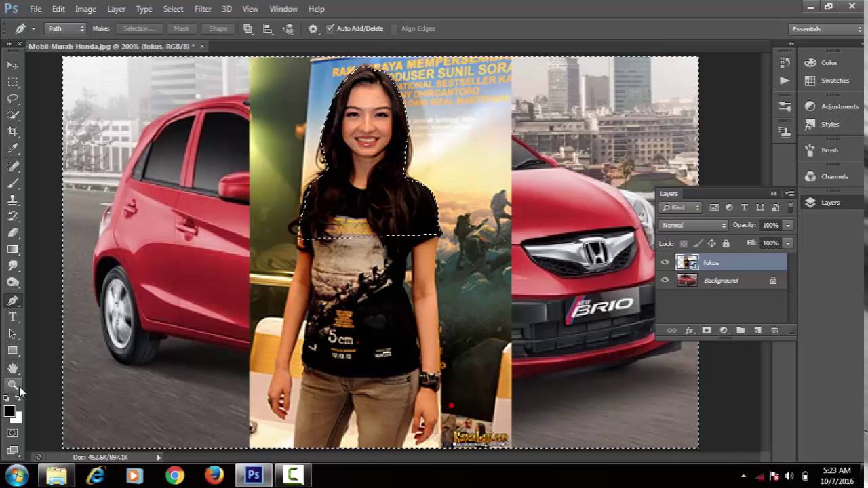
Task: Hide the Background layer eye icon
Action: point(665,280)
